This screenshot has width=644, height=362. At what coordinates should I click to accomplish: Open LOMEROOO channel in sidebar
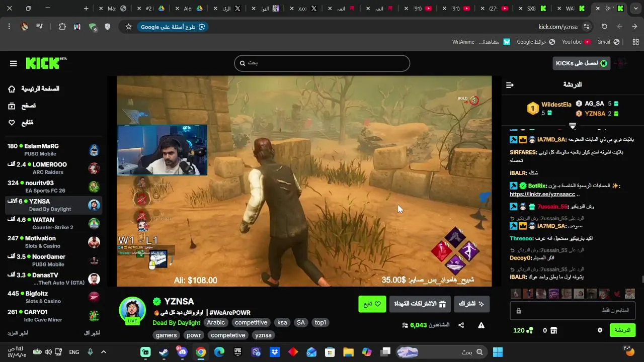(x=53, y=168)
